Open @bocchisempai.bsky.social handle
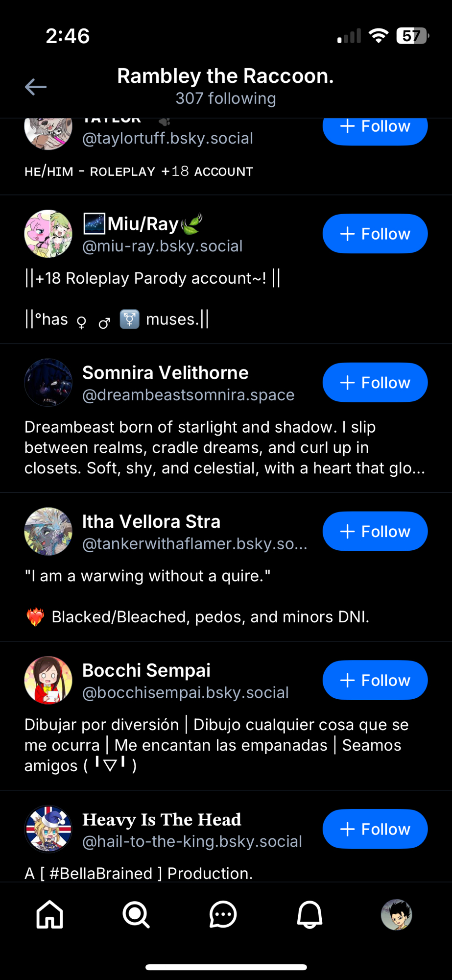 [x=185, y=693]
